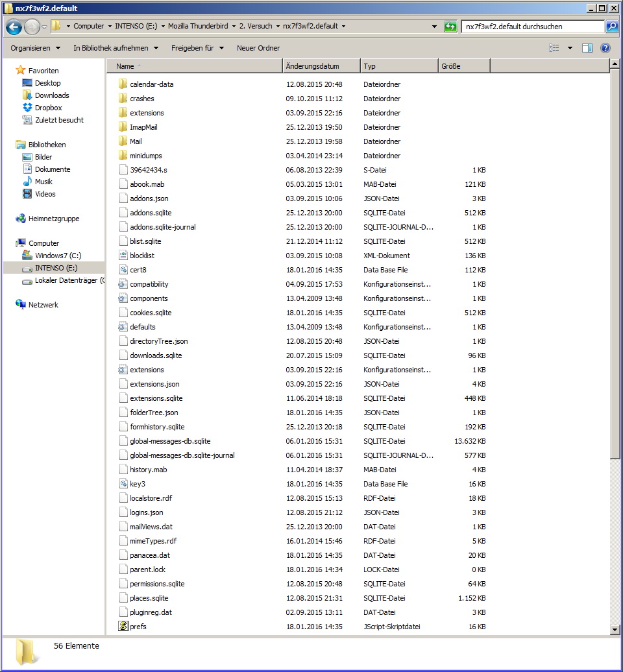Click the refresh address bar icon
The height and width of the screenshot is (672, 623).
[x=450, y=27]
